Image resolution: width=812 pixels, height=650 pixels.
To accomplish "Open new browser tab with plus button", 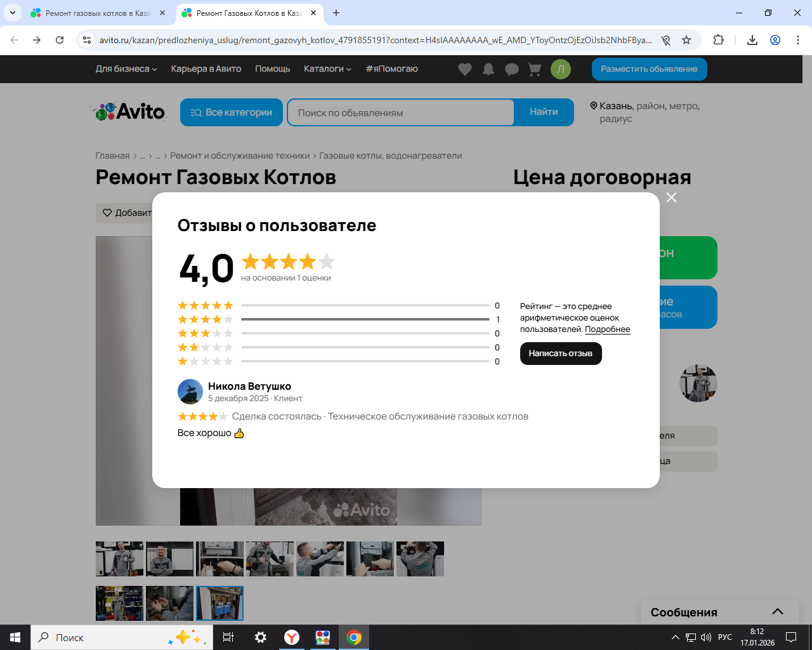I will 336,13.
